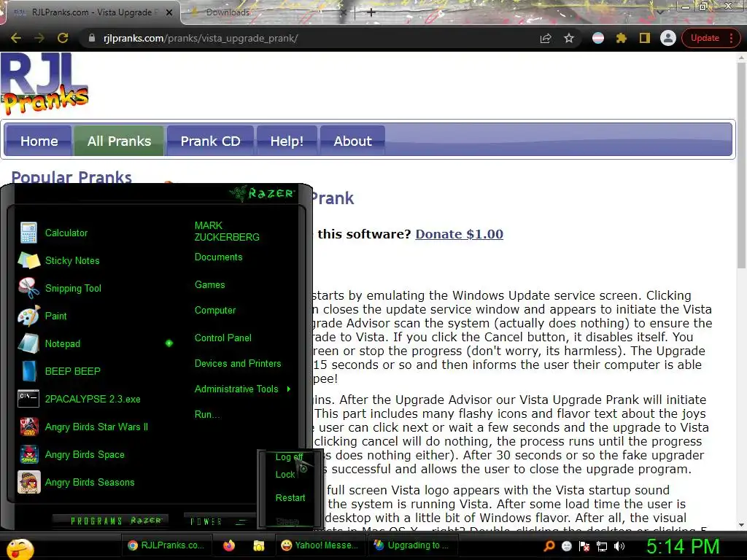Click the 5:14 PM taskbar clock

(x=682, y=547)
